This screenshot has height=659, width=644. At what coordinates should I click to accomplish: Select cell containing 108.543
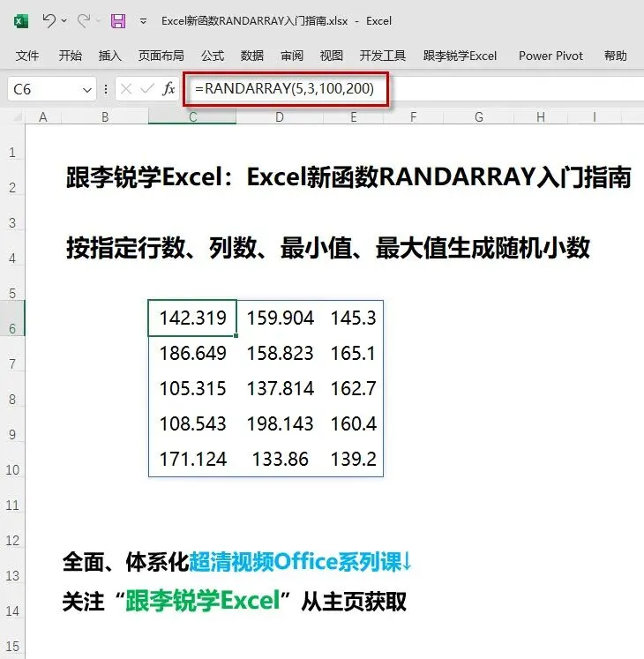(192, 424)
